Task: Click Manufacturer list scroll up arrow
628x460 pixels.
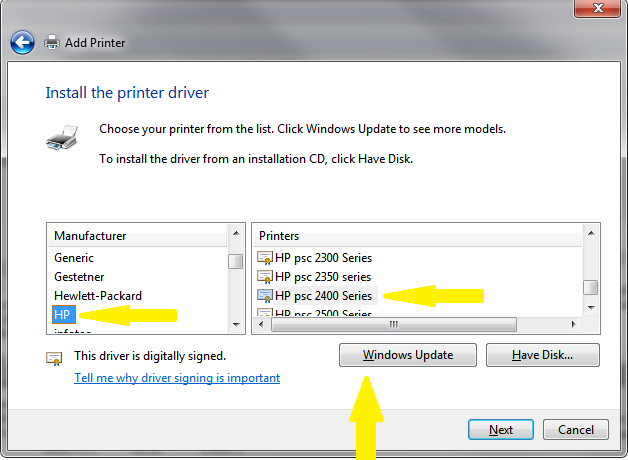Action: coord(236,233)
